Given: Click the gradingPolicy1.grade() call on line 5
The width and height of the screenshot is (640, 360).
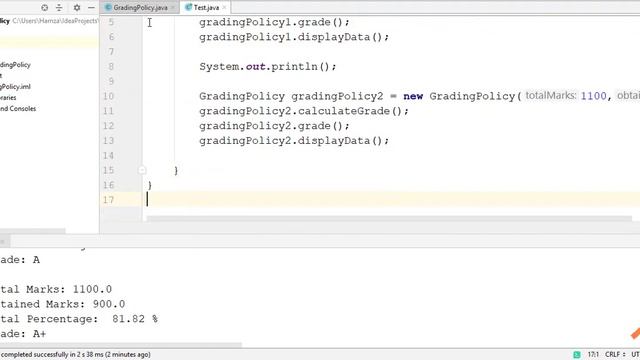Looking at the screenshot, I should point(274,22).
